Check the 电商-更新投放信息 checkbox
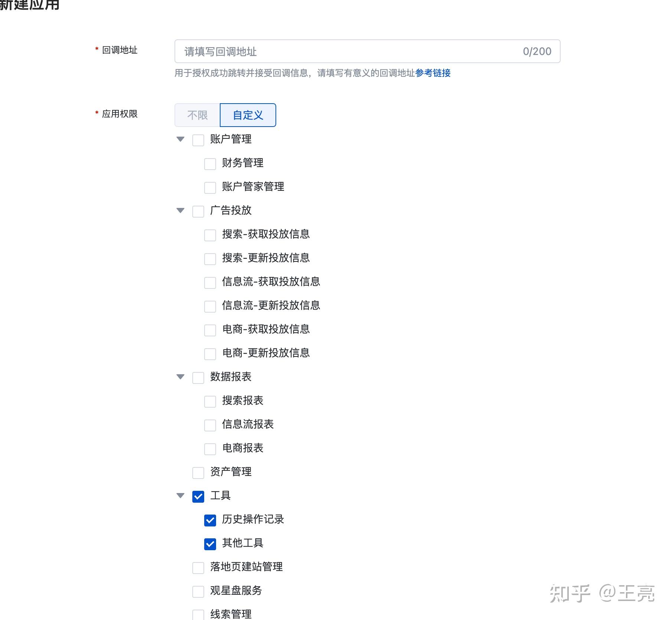The image size is (672, 620). (x=210, y=354)
